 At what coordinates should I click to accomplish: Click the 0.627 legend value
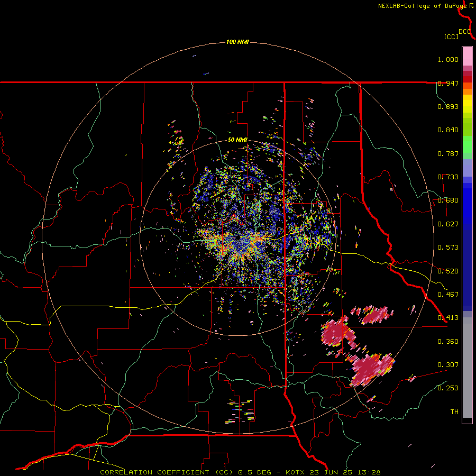click(448, 224)
